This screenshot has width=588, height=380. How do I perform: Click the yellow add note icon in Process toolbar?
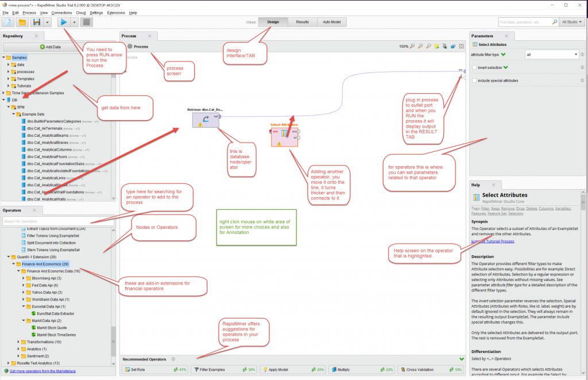(x=436, y=46)
